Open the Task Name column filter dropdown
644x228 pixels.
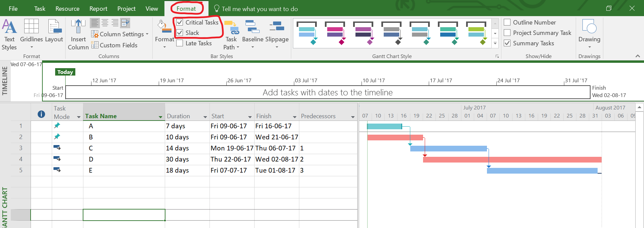[x=160, y=117]
